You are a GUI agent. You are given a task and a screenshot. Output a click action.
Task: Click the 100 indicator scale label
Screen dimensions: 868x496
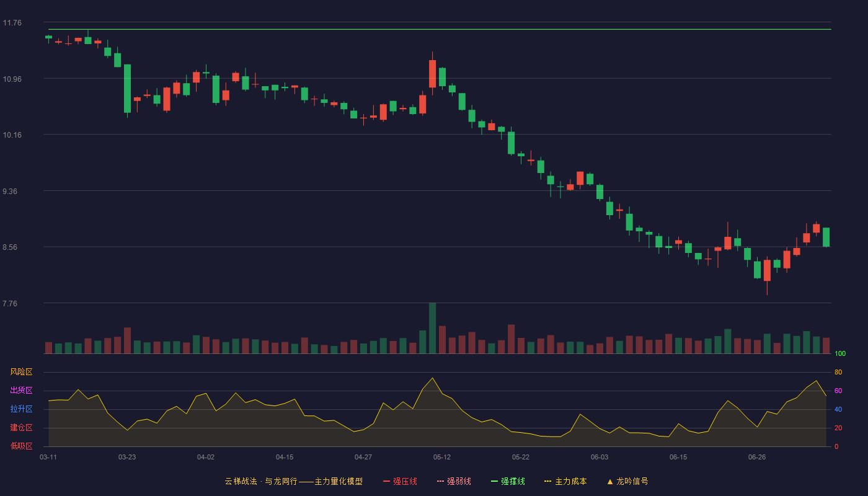tap(840, 353)
